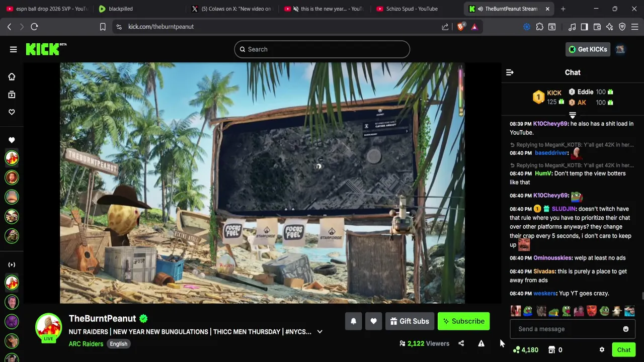Open TheBurntPeanut channel name link

[x=102, y=318]
